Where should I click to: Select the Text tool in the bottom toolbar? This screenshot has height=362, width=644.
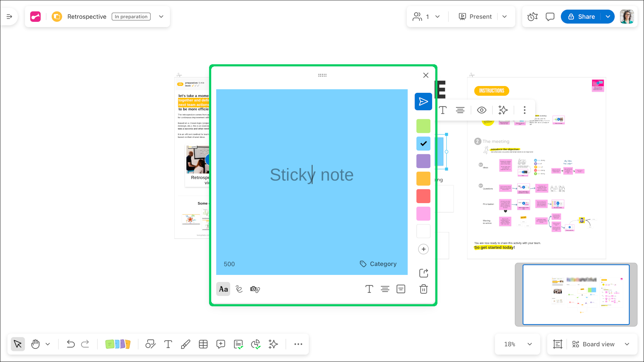pyautogui.click(x=168, y=344)
